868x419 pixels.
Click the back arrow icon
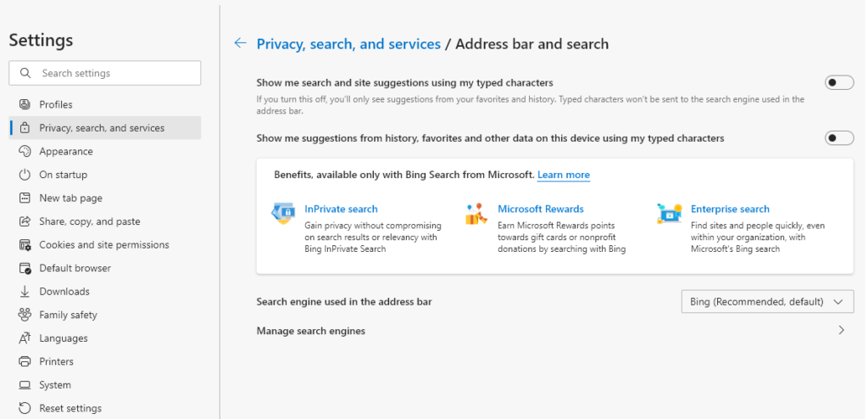241,43
